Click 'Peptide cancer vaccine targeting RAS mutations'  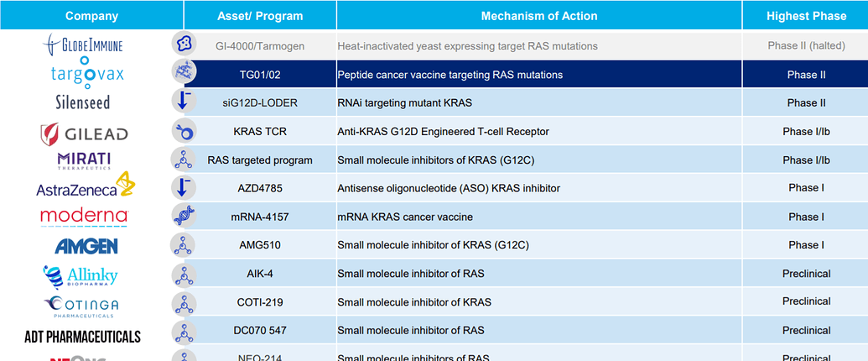[450, 75]
